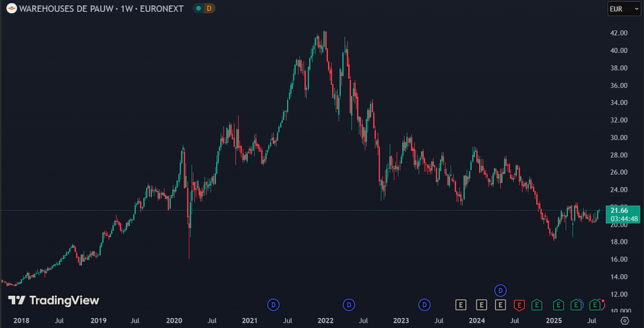Click the 30.00 price axis label

pyautogui.click(x=619, y=137)
